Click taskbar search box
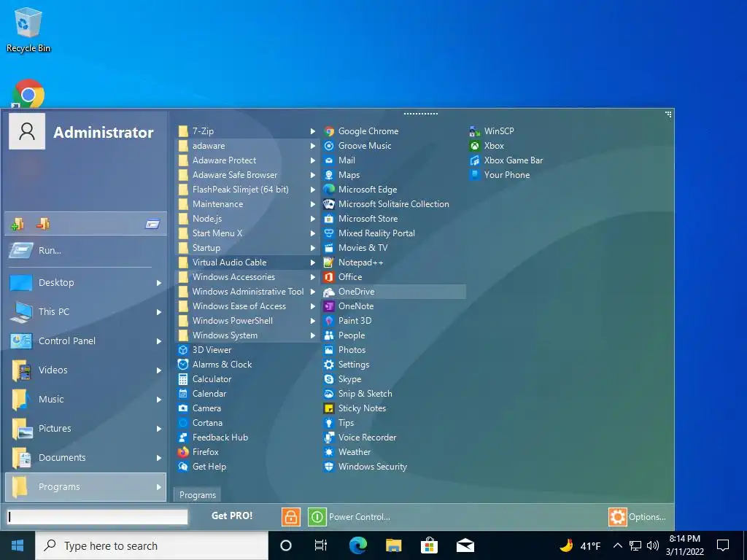This screenshot has height=560, width=747. pos(152,545)
